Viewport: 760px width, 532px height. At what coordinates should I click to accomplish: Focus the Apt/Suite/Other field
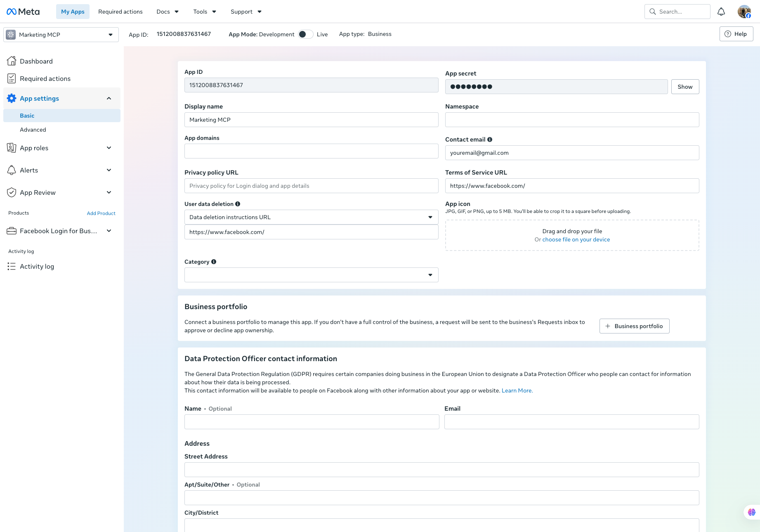click(x=442, y=498)
